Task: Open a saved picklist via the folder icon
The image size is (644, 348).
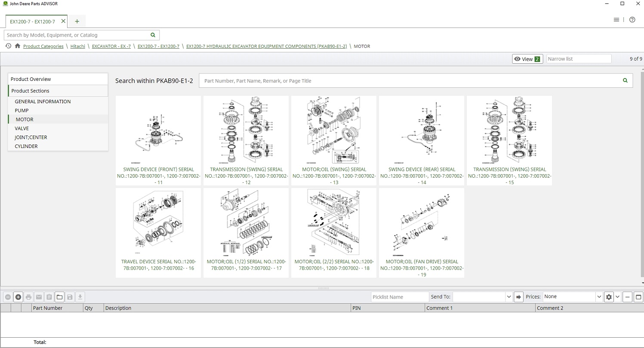Action: [x=59, y=297]
